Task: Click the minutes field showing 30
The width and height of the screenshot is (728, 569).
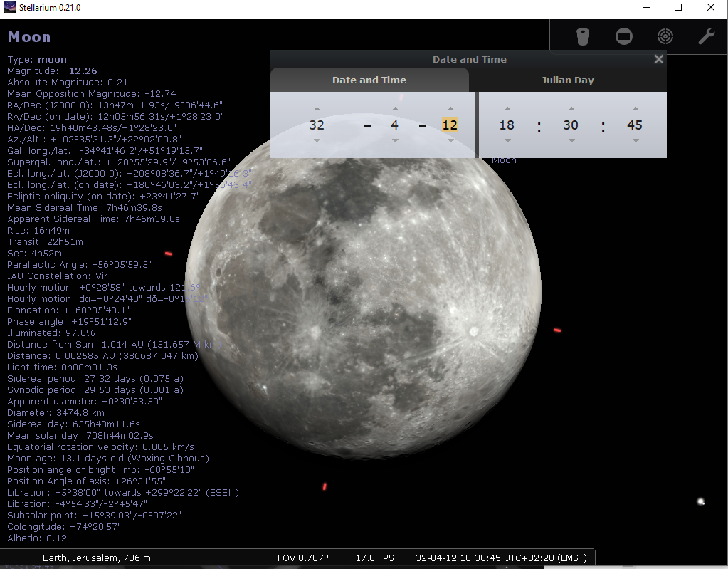Action: (571, 125)
